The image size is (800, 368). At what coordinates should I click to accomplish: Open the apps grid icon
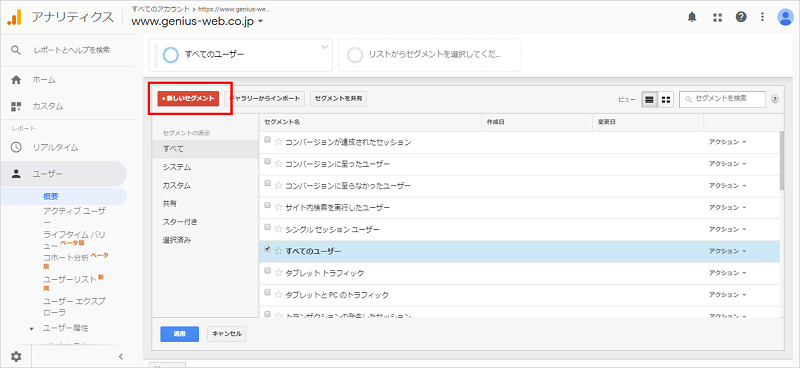coord(717,17)
